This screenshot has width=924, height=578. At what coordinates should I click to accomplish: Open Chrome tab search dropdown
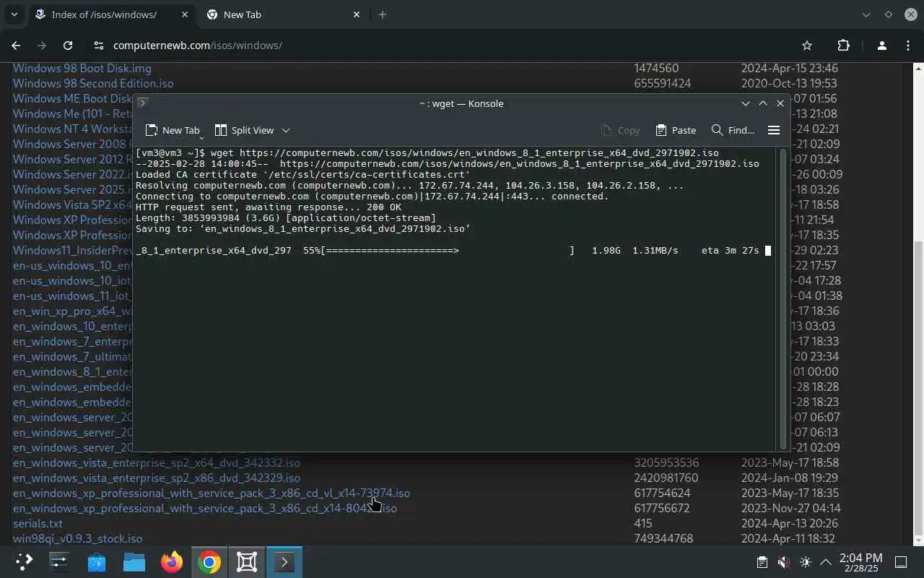coord(14,14)
